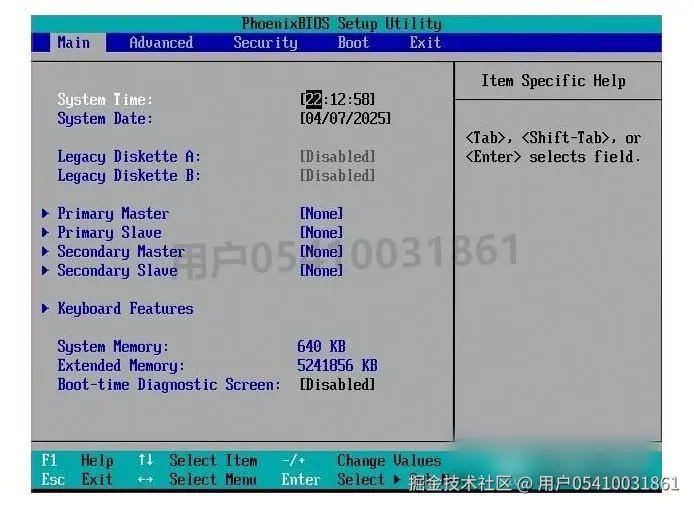Viewport: 694px width, 508px height.
Task: Click the Primary Master [None] value
Action: coord(321,214)
